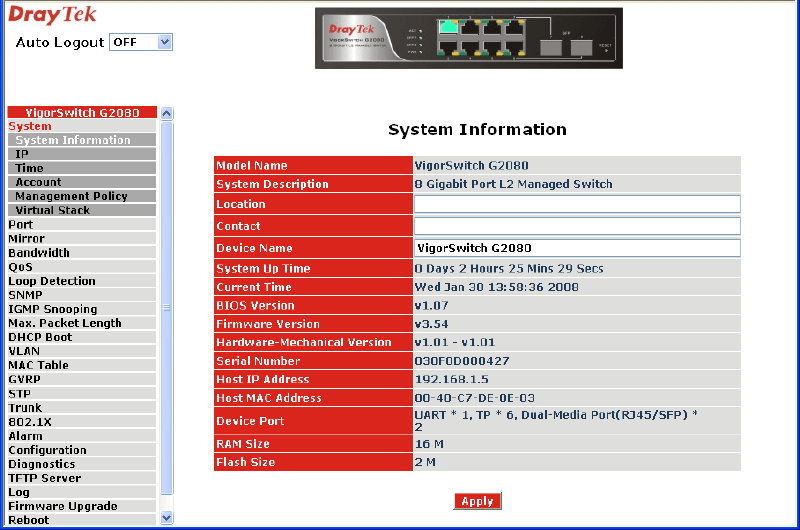
Task: Open the Time submenu item
Action: coord(82,168)
